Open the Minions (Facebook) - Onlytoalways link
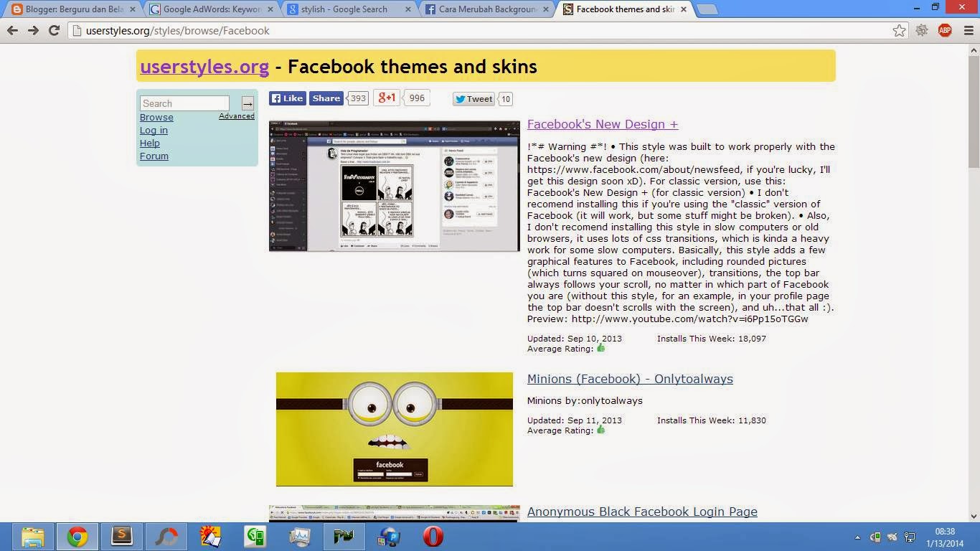The image size is (980, 551). [x=630, y=379]
